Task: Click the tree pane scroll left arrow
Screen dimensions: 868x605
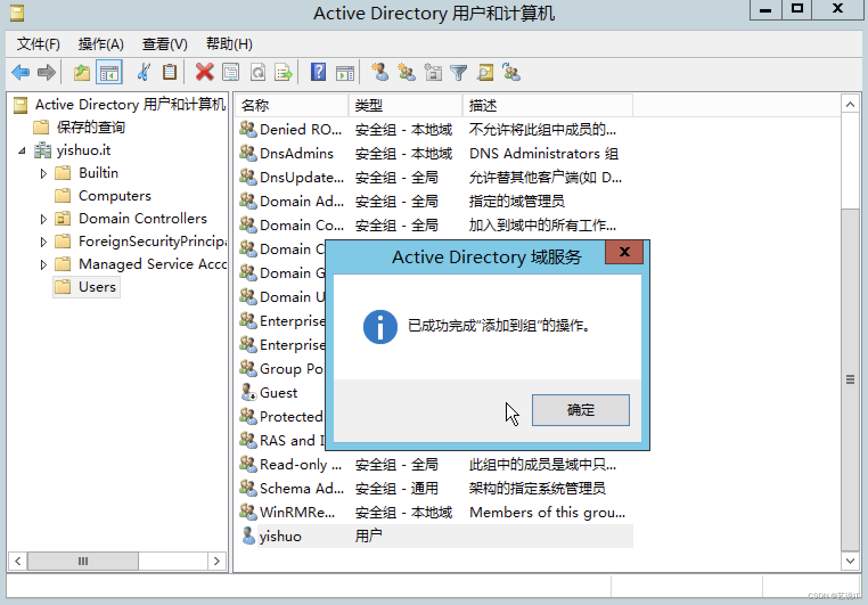Action: 18,561
